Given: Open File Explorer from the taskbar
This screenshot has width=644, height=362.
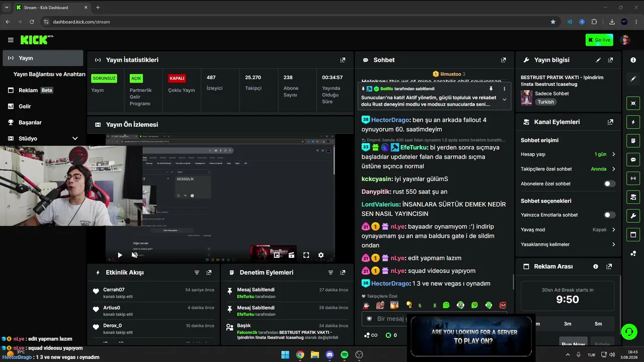Looking at the screenshot, I should point(315,354).
